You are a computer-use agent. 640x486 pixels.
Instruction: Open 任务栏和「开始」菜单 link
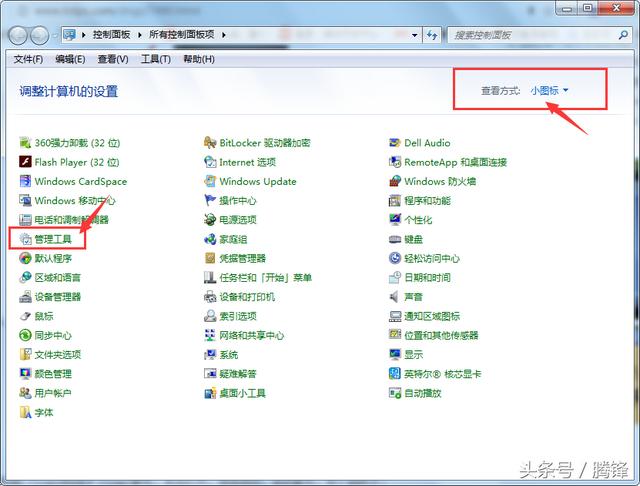coord(266,277)
